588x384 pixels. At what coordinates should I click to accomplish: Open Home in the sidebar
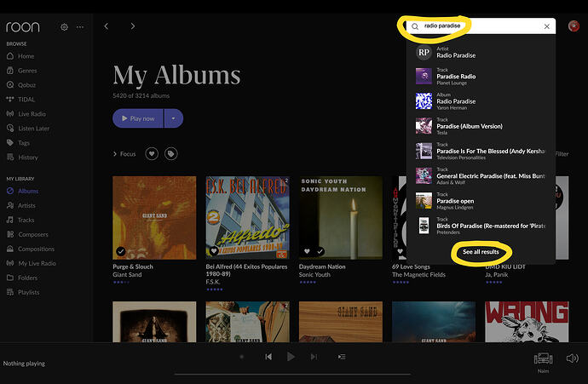pos(20,56)
